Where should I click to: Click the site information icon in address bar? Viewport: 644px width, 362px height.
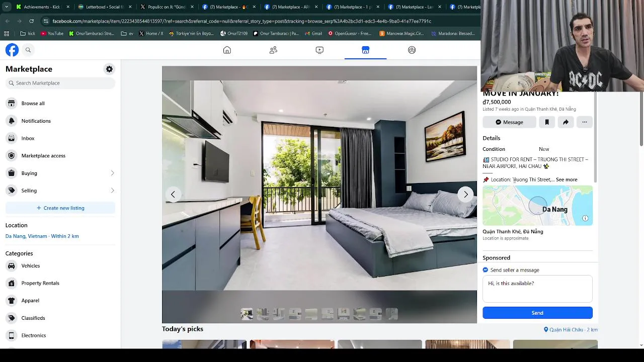pyautogui.click(x=46, y=21)
